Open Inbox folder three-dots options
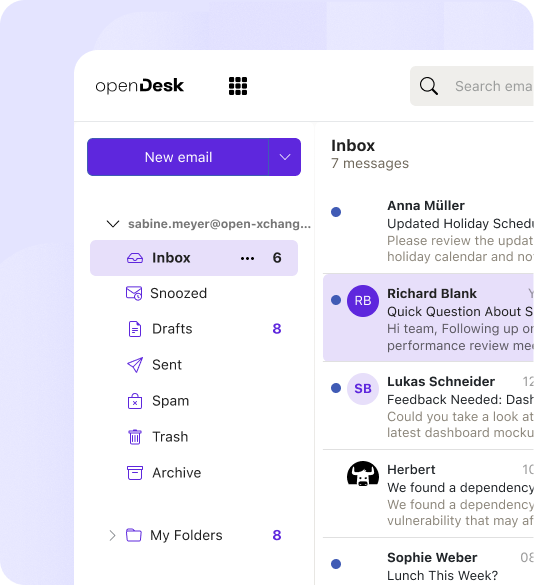This screenshot has width=534, height=585. (247, 258)
